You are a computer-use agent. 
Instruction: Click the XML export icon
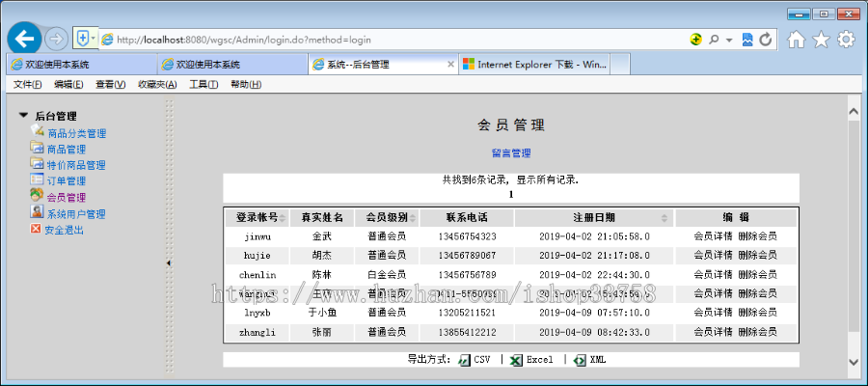click(580, 360)
